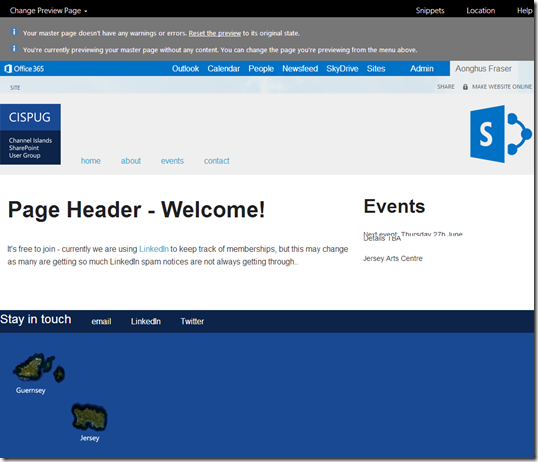The width and height of the screenshot is (538, 462).
Task: Go to Outlook in the Office 365 bar
Action: (x=185, y=69)
